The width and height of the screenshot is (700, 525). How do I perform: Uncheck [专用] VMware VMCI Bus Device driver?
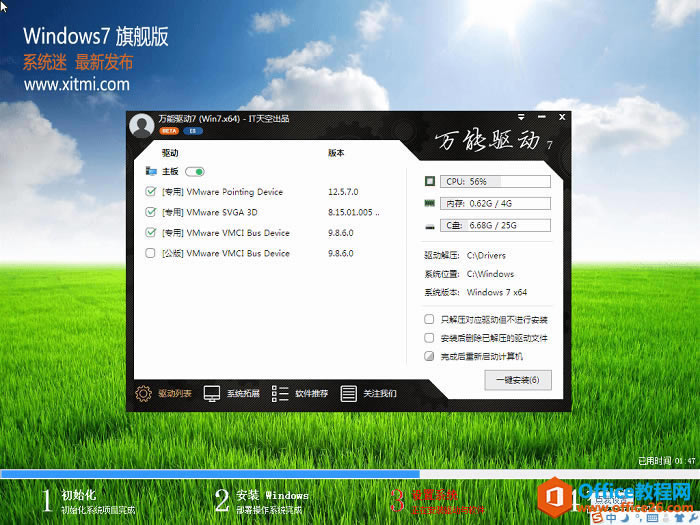point(150,233)
